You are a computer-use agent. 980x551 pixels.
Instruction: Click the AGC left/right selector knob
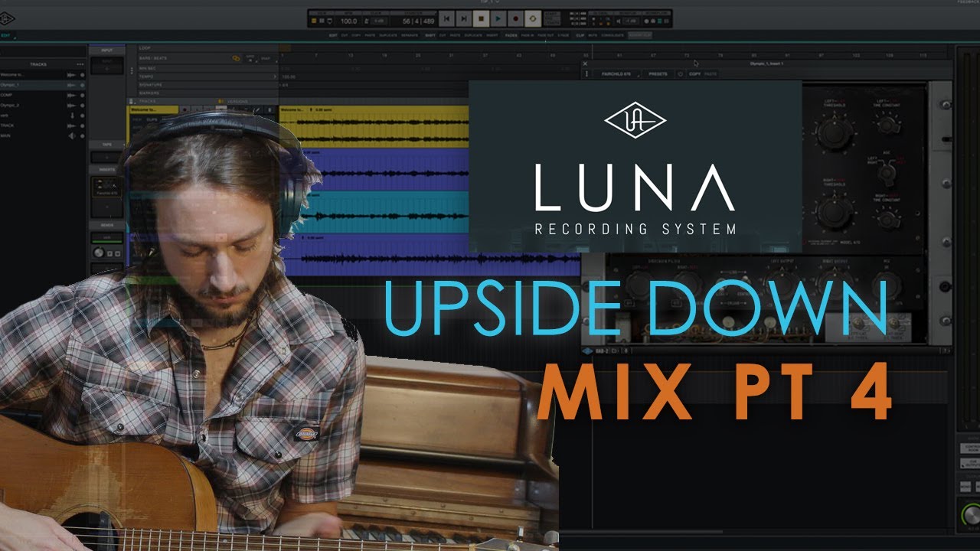[887, 173]
